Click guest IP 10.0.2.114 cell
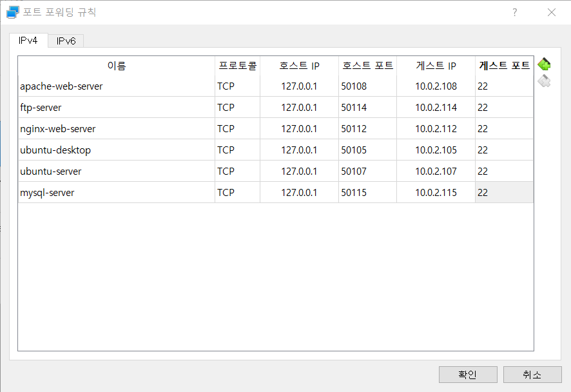This screenshot has height=392, width=571. pos(436,107)
